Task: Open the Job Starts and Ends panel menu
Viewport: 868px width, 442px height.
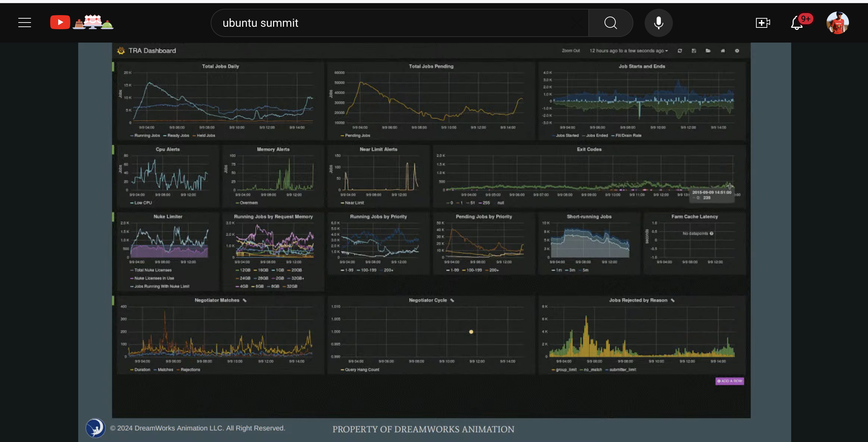Action: (642, 66)
